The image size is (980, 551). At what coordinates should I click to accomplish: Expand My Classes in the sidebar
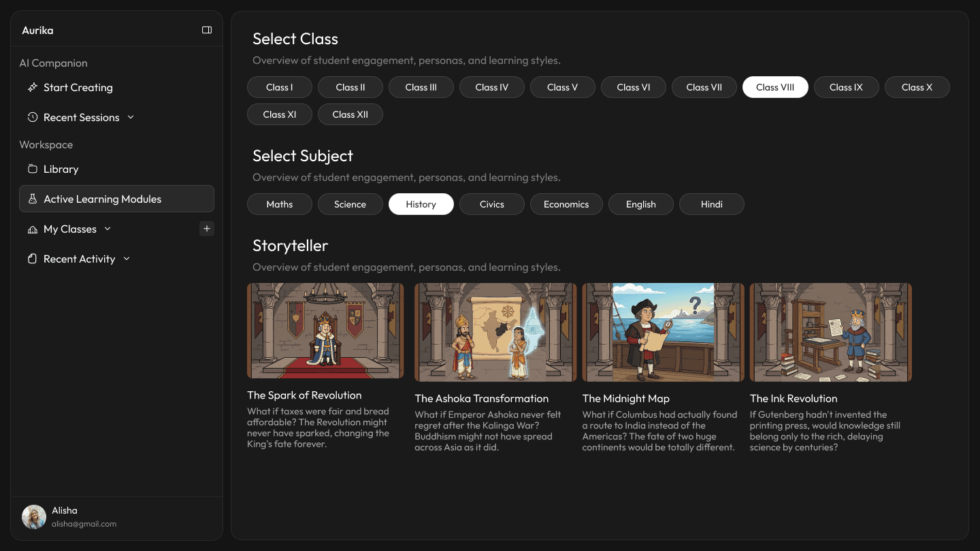[x=108, y=229]
